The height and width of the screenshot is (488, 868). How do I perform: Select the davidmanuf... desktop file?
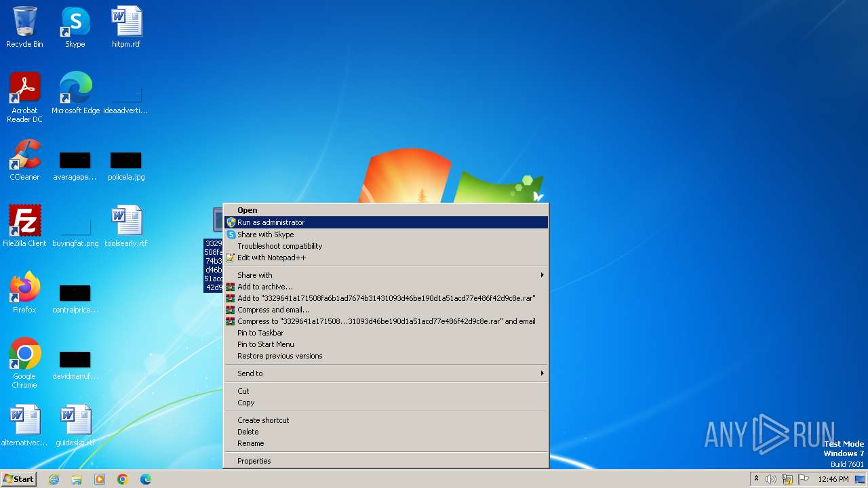tap(75, 365)
